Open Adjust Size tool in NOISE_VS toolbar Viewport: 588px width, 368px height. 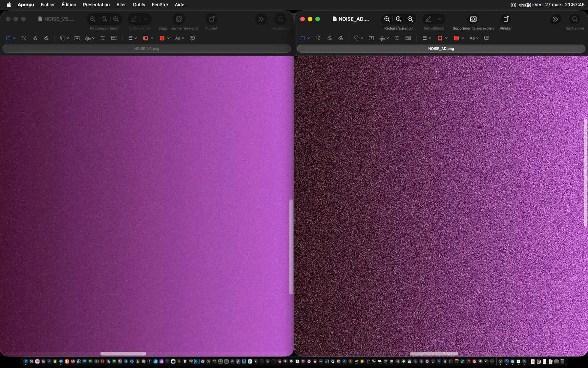114,38
